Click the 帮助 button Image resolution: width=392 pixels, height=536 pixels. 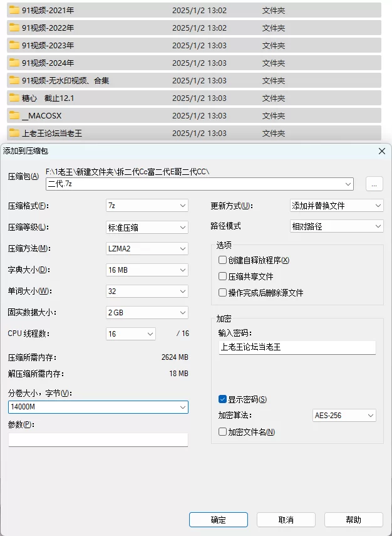click(x=353, y=520)
